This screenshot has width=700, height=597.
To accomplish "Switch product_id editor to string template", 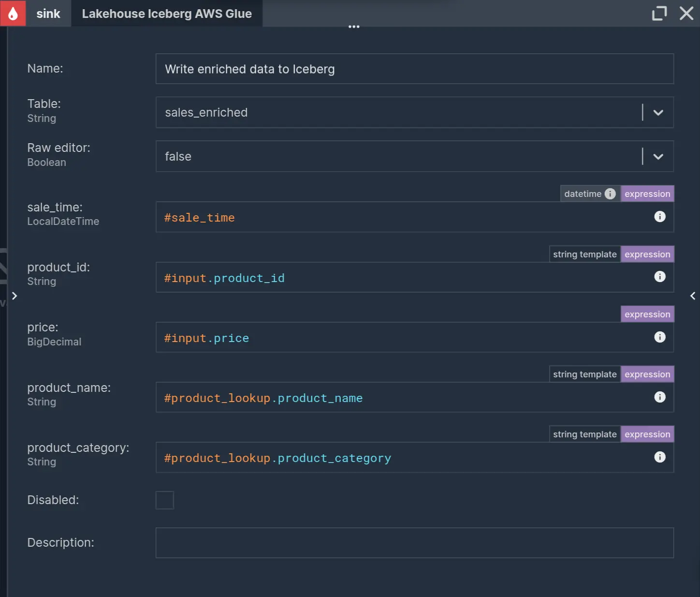I will [585, 254].
